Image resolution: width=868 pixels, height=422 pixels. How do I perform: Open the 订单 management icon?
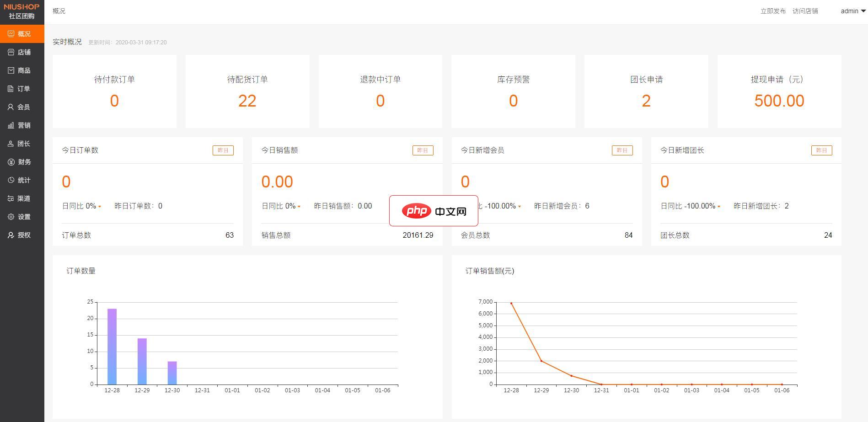coord(21,89)
